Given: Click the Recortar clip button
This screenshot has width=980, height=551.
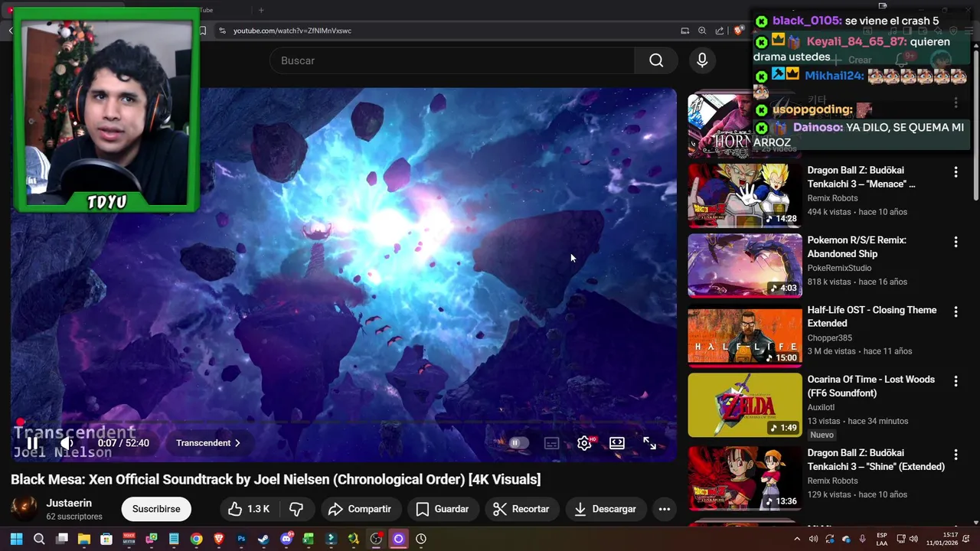Looking at the screenshot, I should pyautogui.click(x=521, y=509).
